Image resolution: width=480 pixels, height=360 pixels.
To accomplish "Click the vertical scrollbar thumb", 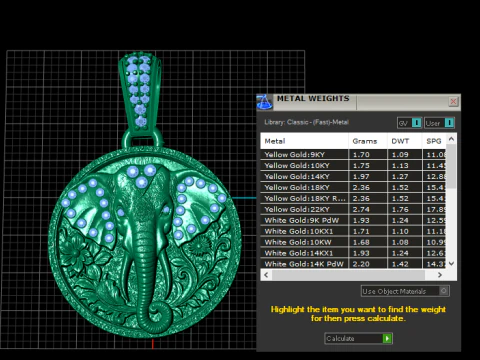I will 451,166.
